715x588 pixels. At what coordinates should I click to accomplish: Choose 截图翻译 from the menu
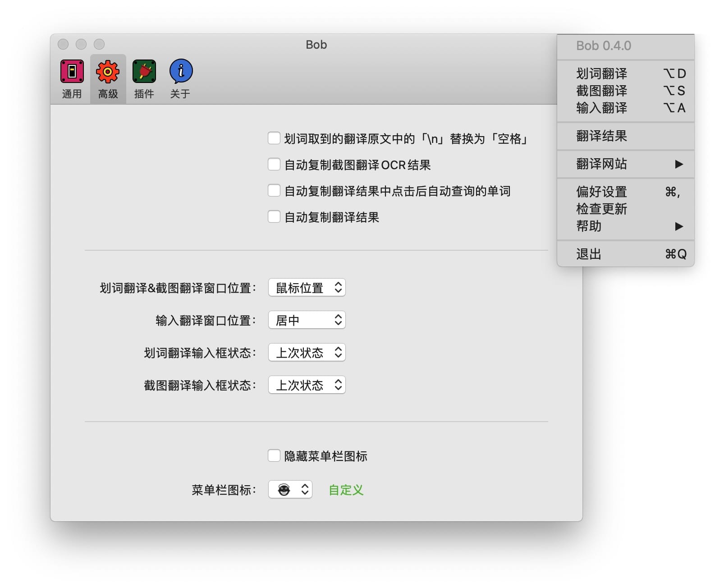(601, 91)
